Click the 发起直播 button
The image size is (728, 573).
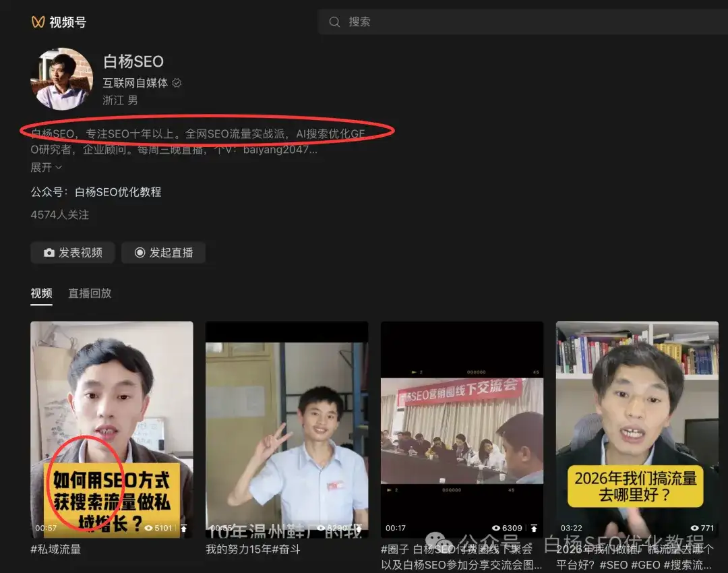point(163,253)
